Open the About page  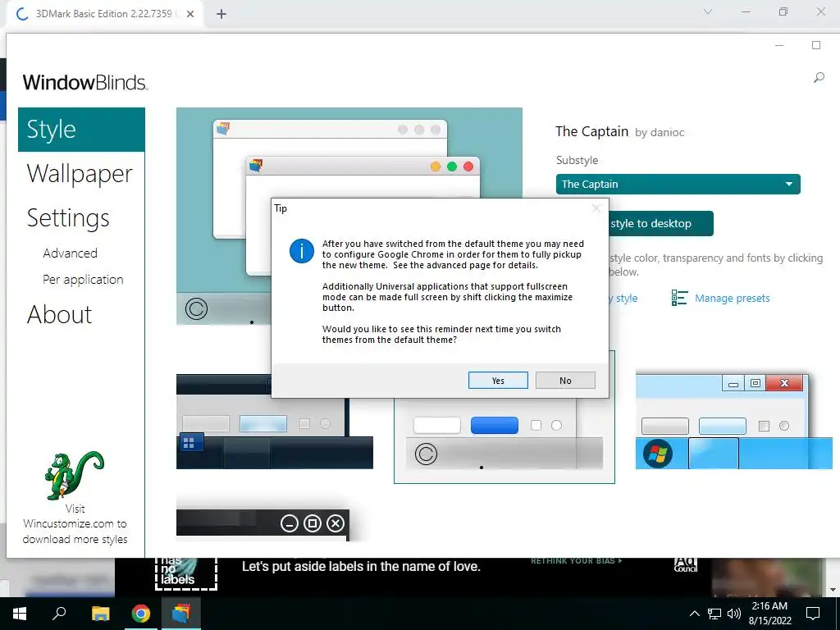pos(59,314)
